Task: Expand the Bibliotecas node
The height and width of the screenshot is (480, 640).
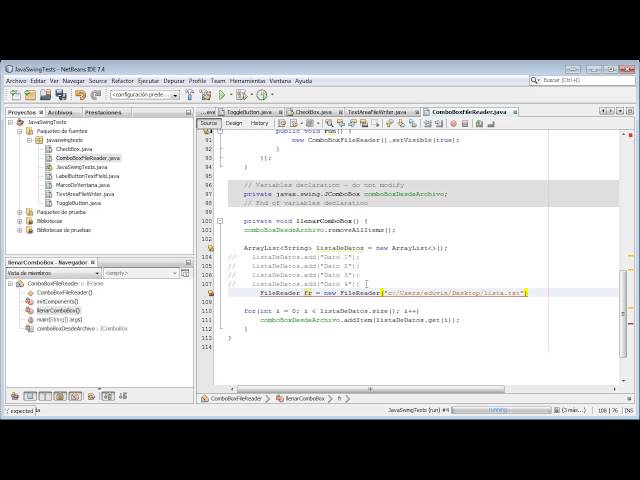Action: click(20, 221)
